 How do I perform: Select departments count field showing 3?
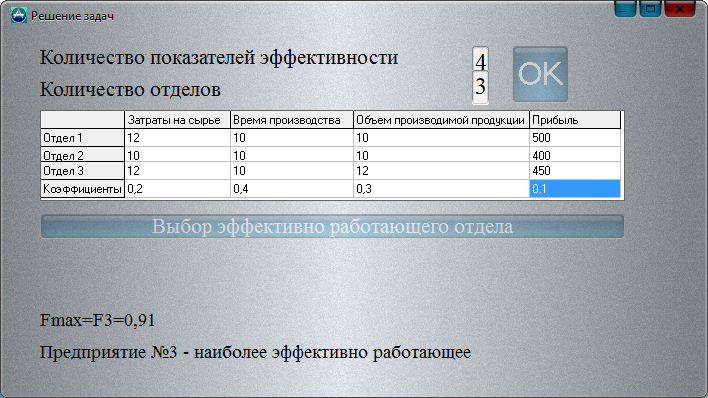click(x=480, y=87)
